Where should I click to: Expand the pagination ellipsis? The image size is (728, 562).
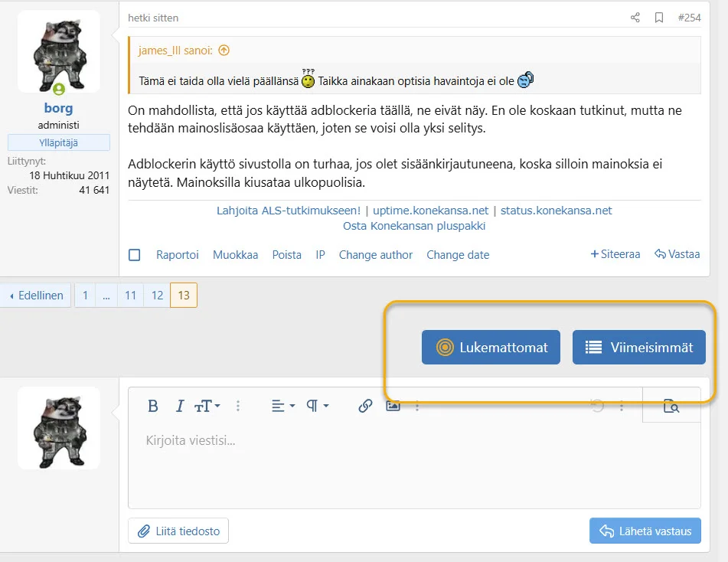106,296
